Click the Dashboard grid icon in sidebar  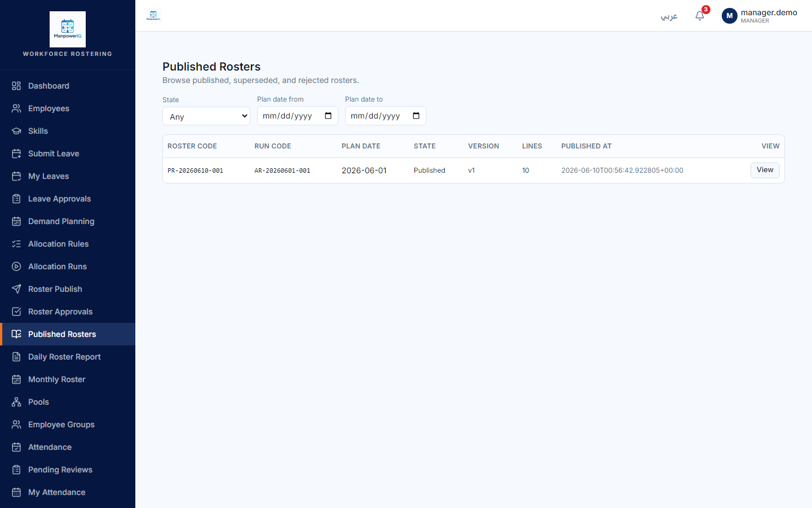[x=16, y=86]
